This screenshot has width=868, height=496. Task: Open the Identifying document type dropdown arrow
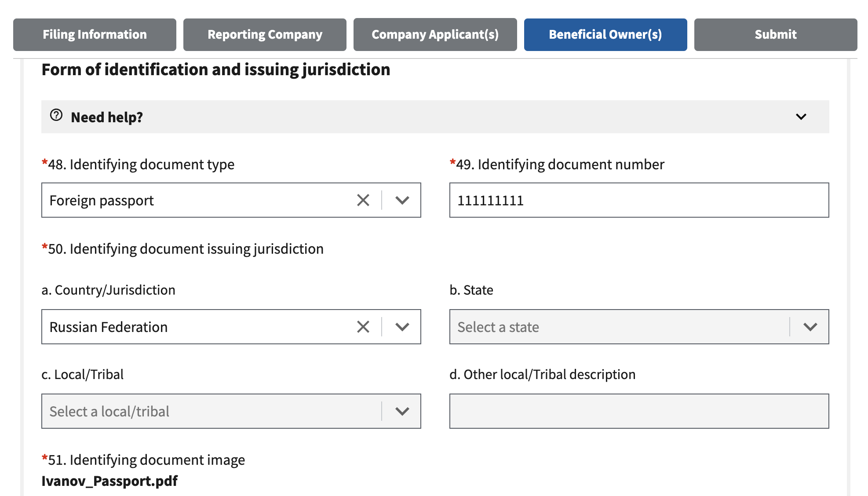tap(402, 201)
